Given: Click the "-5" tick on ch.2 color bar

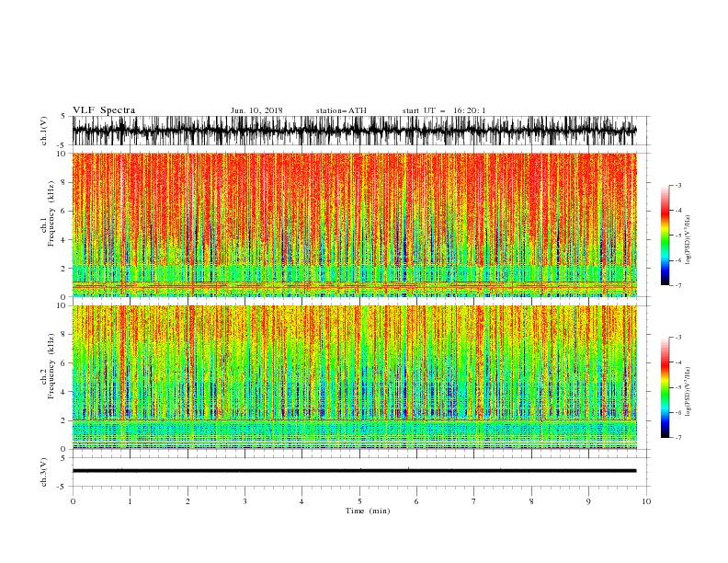Looking at the screenshot, I should (x=678, y=387).
